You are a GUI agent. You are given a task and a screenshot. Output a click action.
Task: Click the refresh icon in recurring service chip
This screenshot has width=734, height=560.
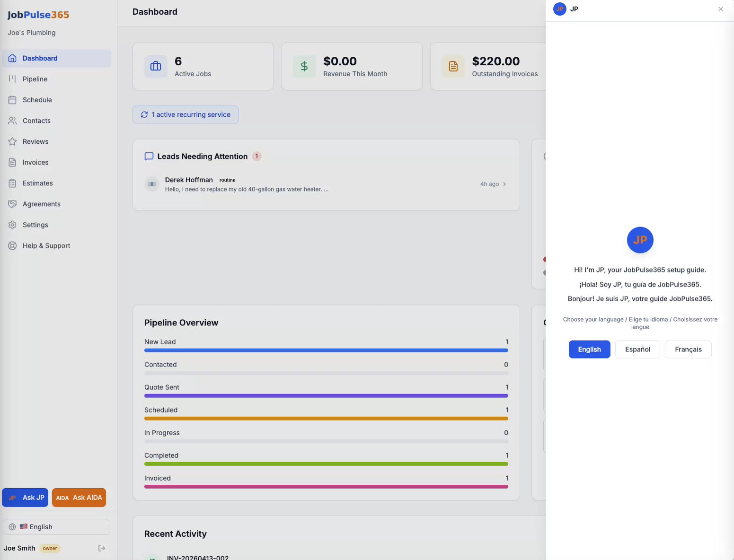click(144, 114)
